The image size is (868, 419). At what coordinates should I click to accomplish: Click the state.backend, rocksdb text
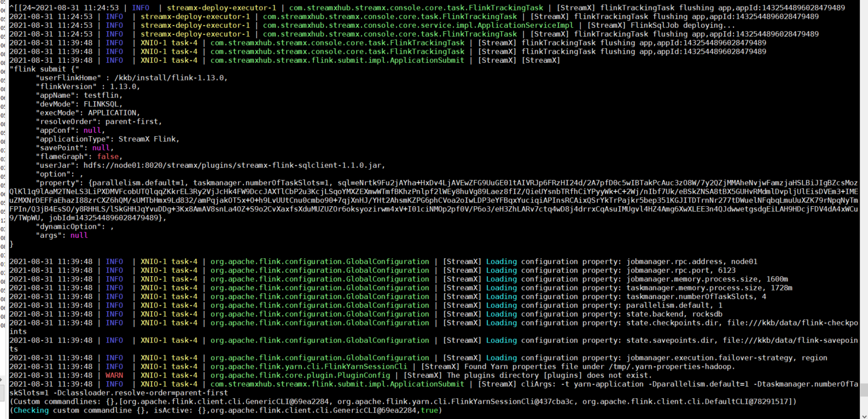(x=674, y=314)
